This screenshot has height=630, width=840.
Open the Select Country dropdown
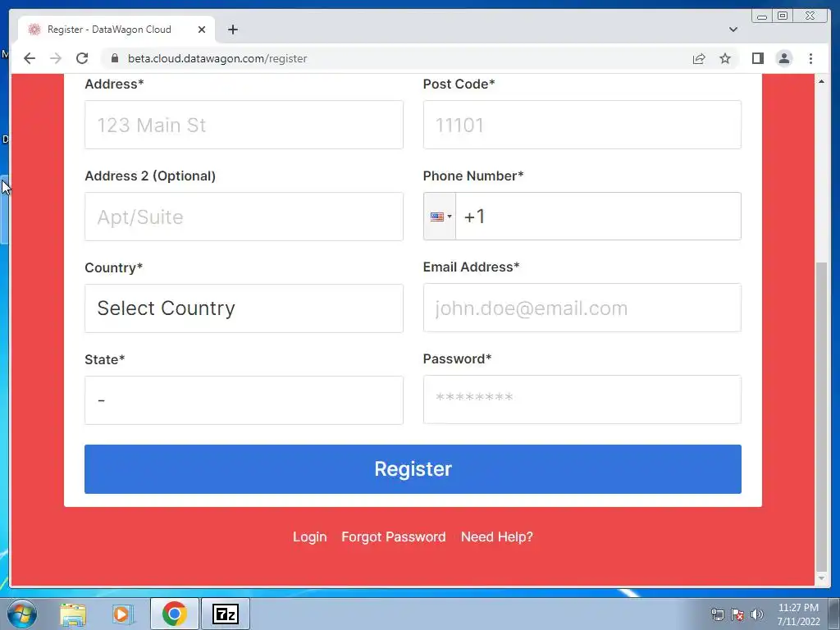pyautogui.click(x=244, y=308)
